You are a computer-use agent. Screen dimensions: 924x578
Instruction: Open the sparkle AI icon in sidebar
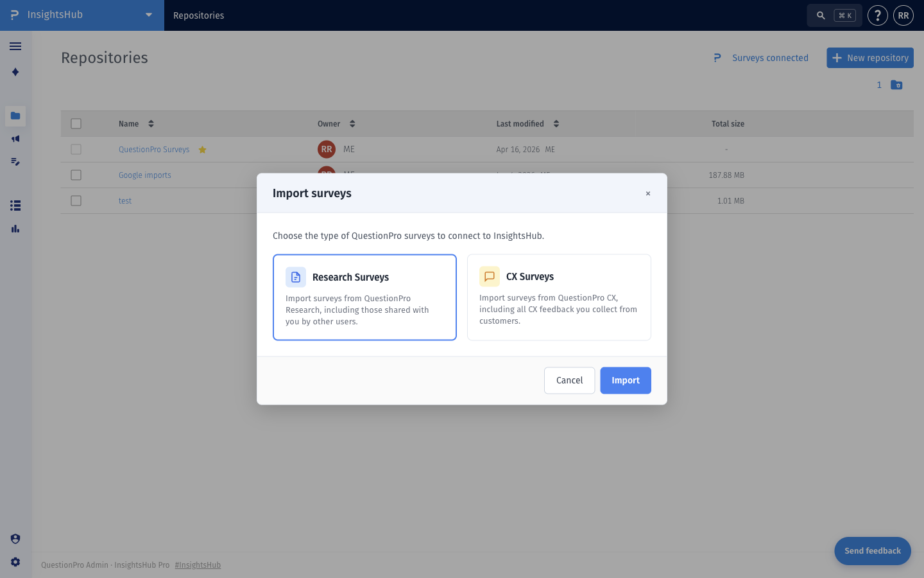(15, 72)
